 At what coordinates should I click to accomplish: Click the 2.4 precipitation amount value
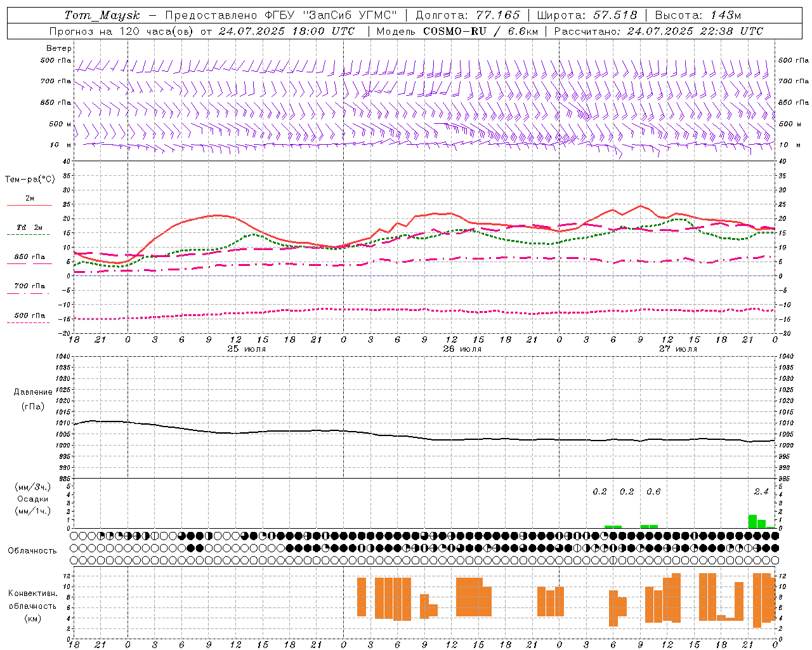coord(761,491)
